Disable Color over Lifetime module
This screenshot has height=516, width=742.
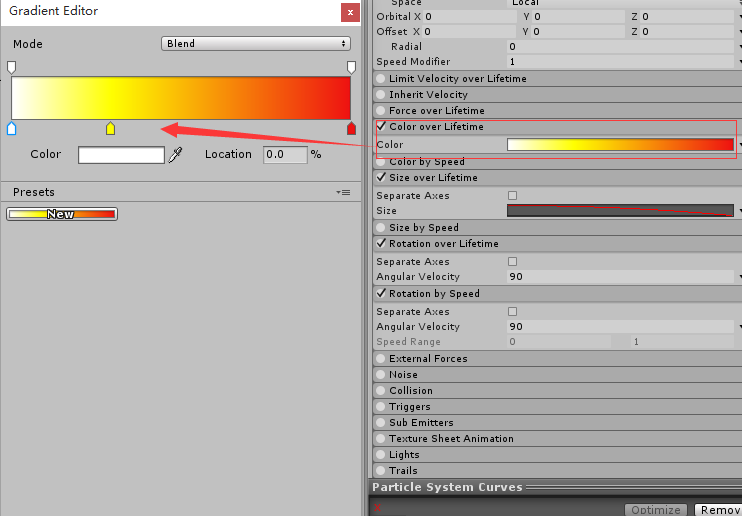pos(381,126)
